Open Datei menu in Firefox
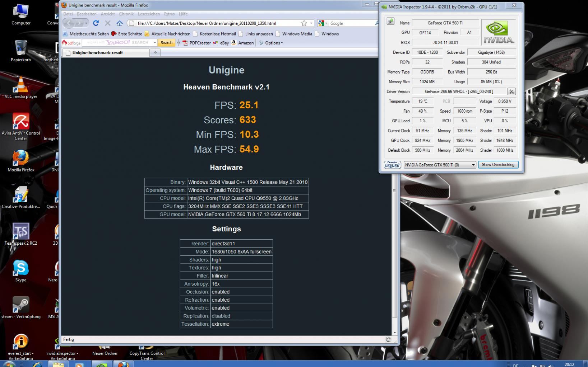Screen dimensions: 588x367 (68, 14)
